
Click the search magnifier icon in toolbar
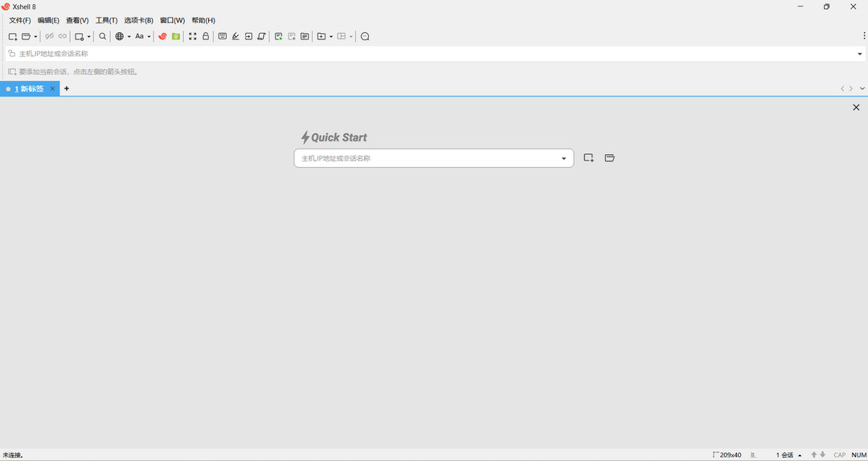click(103, 36)
